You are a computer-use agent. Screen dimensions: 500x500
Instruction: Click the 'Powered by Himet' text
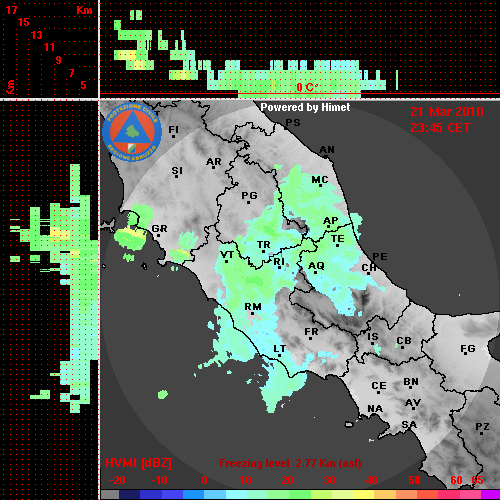coord(305,107)
